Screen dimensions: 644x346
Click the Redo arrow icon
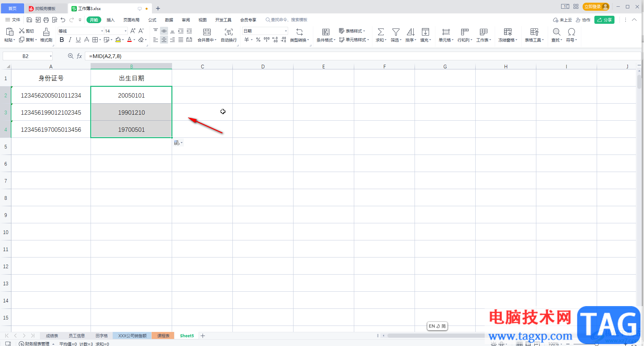(71, 20)
